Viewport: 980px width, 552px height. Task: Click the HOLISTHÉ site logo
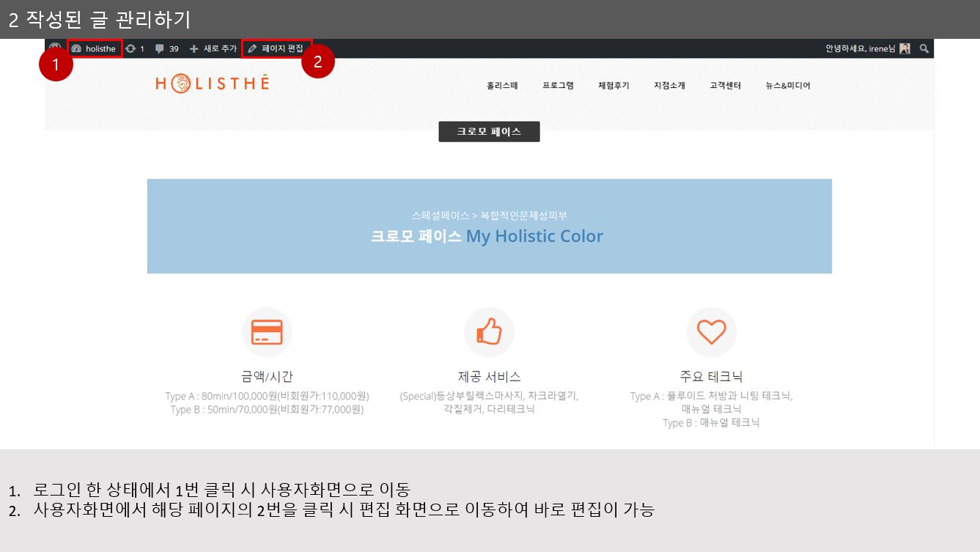click(212, 84)
